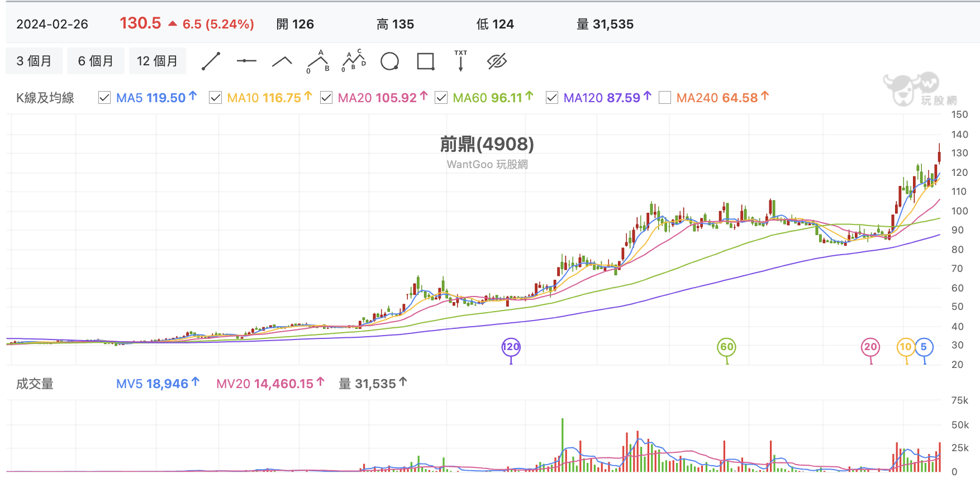Select the circle drawing tool
This screenshot has height=478, width=980.
389,61
